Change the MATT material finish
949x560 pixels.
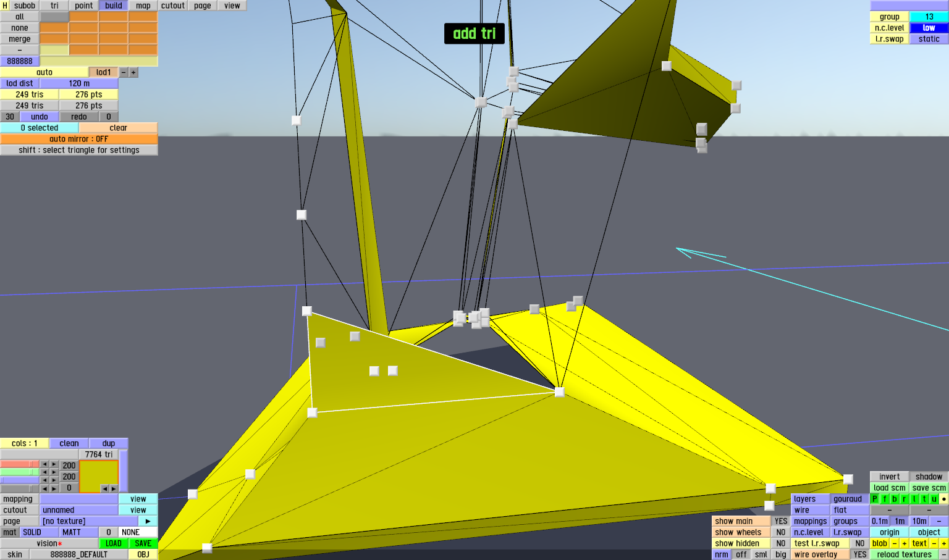click(79, 532)
